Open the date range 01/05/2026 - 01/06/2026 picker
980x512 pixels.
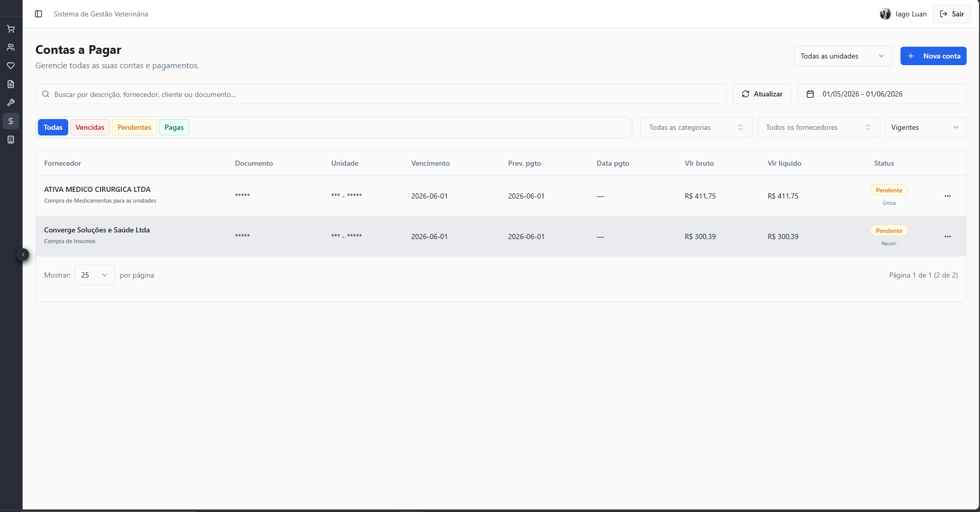tap(882, 94)
